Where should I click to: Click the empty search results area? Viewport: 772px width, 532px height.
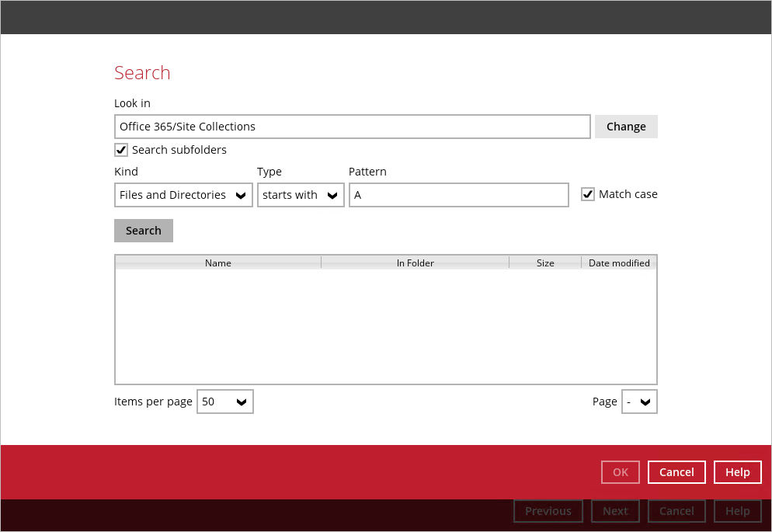[x=386, y=326]
